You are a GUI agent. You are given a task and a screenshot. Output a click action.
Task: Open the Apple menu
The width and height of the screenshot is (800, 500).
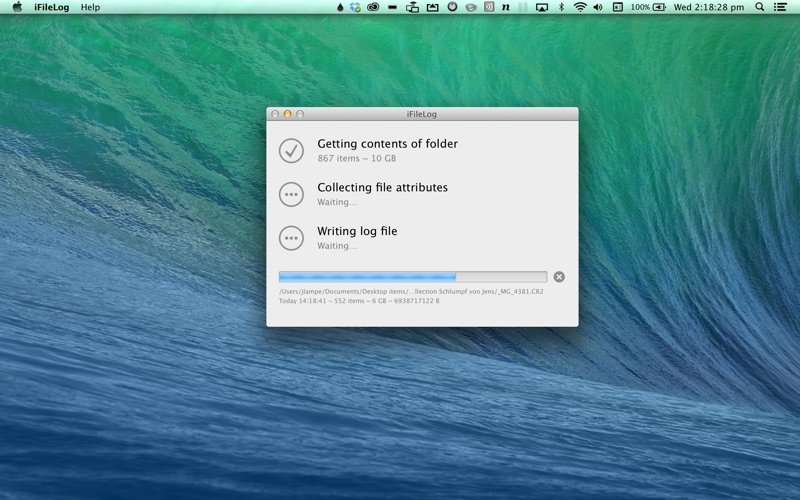(17, 7)
